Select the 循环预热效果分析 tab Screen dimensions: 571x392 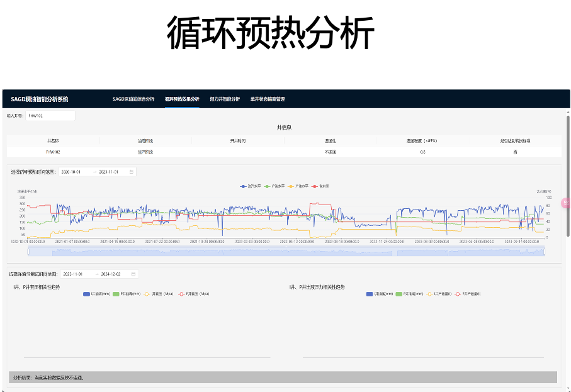pos(182,99)
